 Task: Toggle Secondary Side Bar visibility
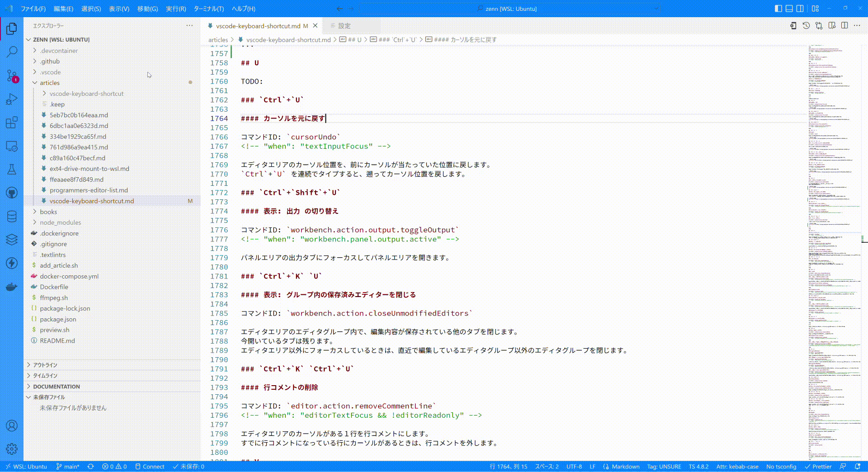[x=800, y=9]
